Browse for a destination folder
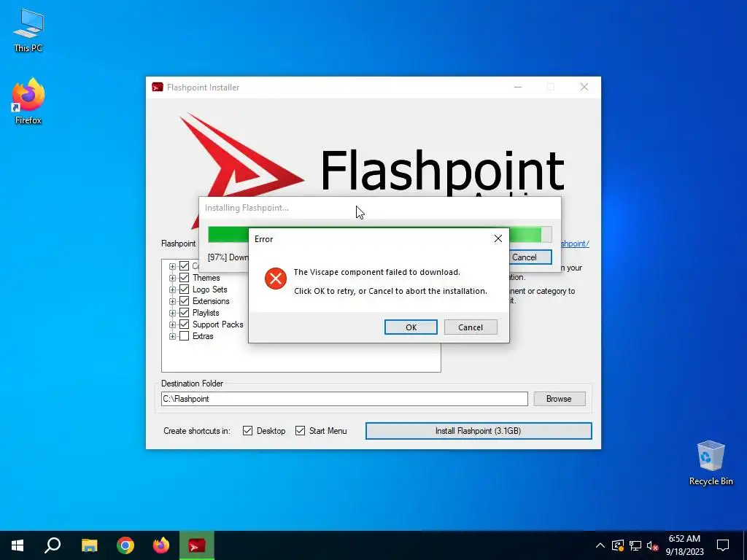Viewport: 747px width, 560px height. 560,399
